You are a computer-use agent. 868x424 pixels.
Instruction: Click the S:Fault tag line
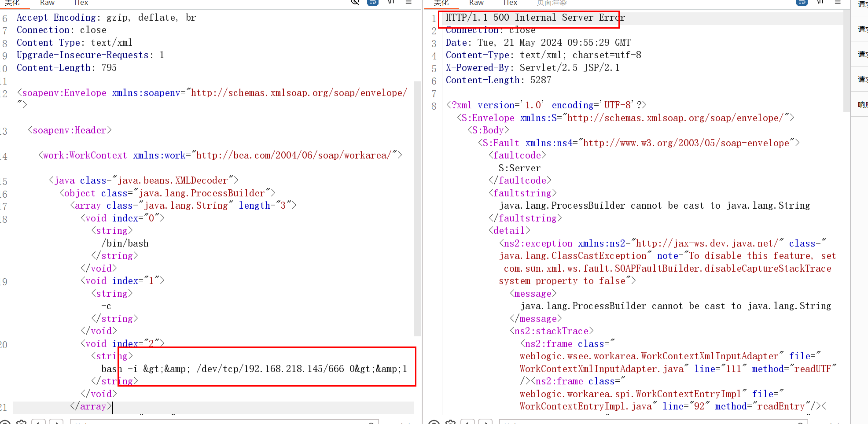pos(639,143)
